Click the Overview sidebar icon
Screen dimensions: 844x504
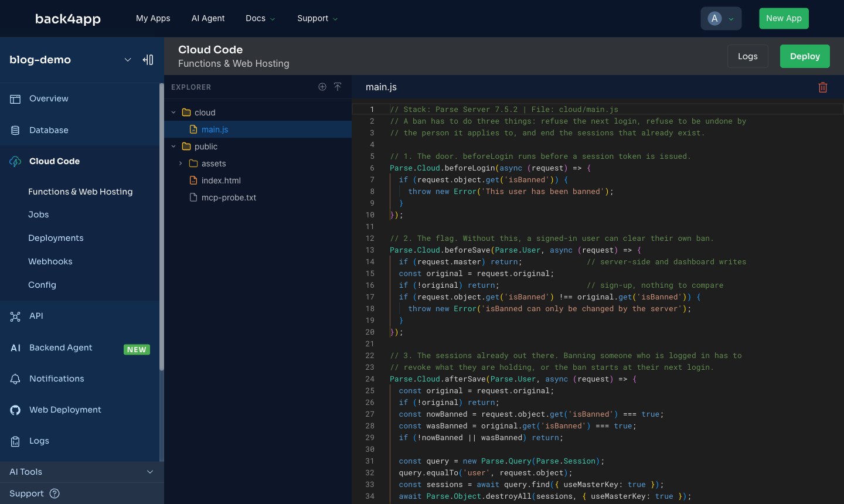(x=15, y=99)
